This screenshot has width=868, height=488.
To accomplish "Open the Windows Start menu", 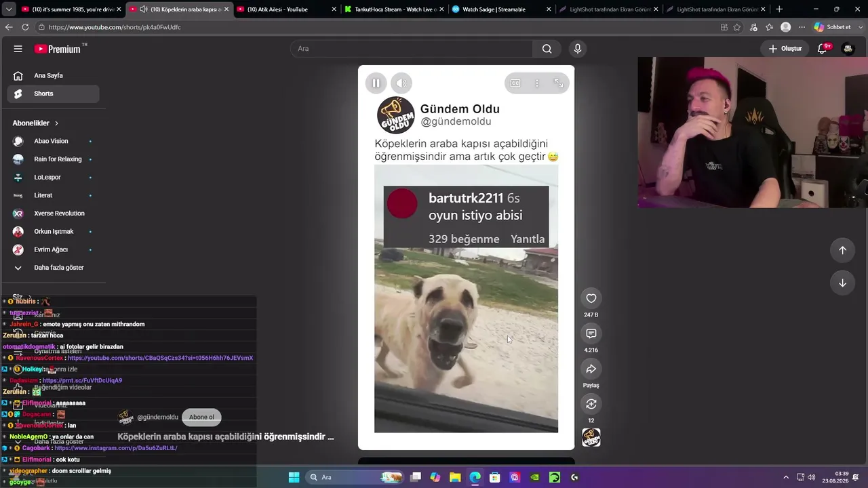I will click(294, 477).
